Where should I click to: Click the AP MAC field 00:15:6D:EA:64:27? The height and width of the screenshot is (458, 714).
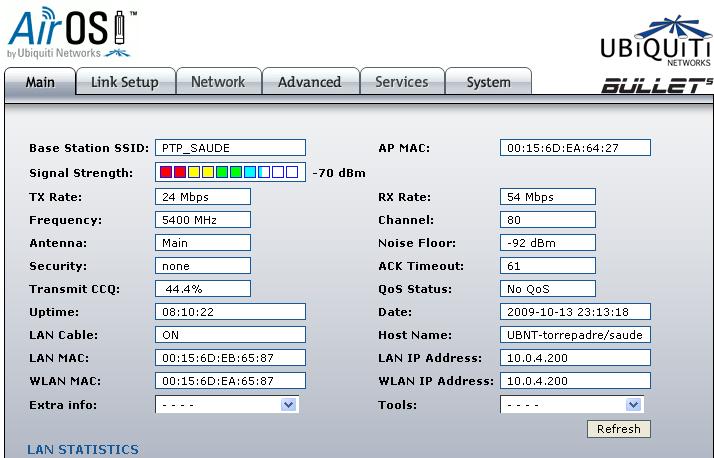[575, 148]
